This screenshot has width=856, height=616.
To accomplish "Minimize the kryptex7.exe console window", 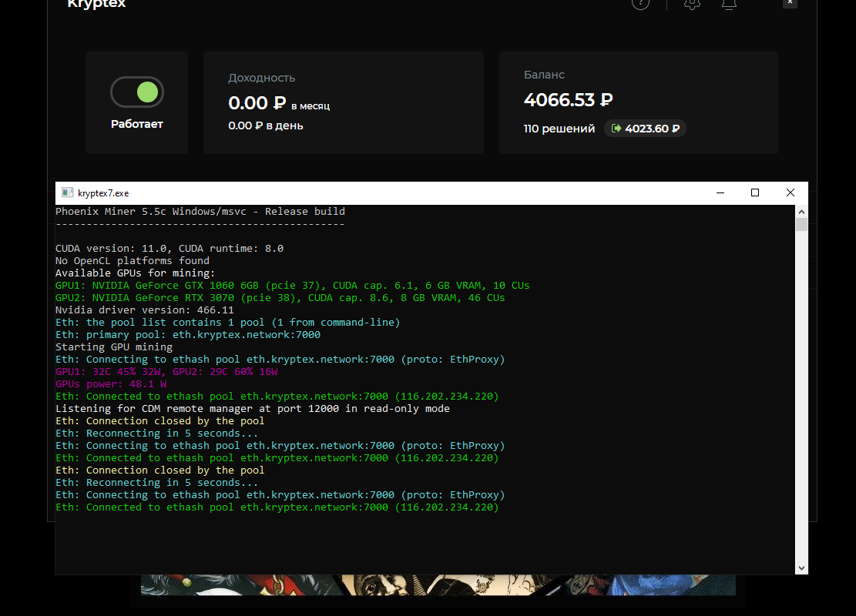I will pos(720,192).
